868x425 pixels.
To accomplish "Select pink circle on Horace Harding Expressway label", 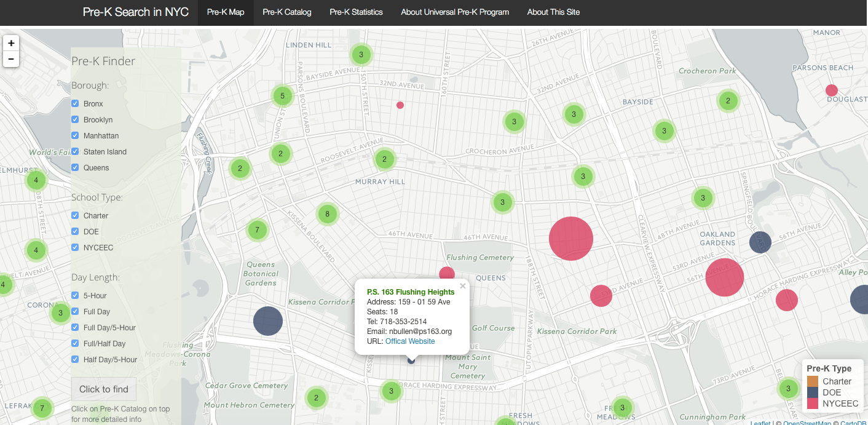I will (x=787, y=300).
